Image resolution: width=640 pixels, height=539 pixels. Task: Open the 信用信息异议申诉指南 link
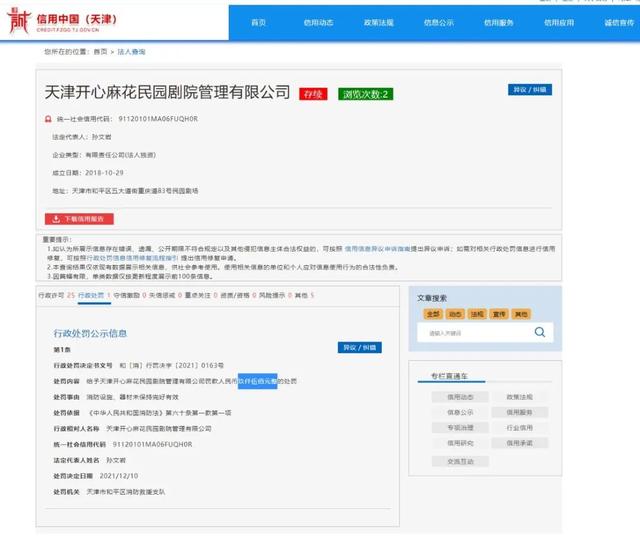click(x=378, y=249)
